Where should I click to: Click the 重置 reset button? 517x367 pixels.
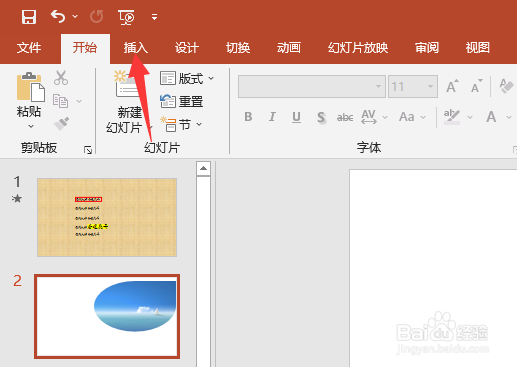point(182,101)
